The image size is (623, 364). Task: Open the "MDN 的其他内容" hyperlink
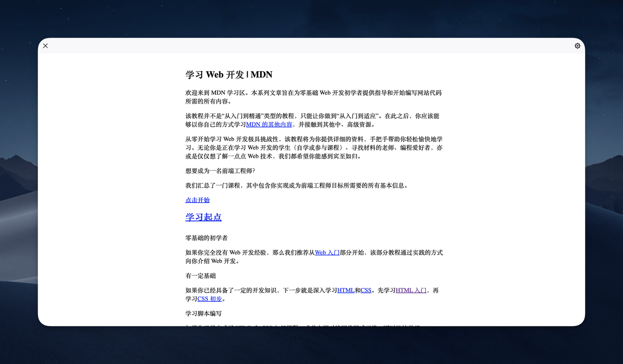tap(269, 124)
